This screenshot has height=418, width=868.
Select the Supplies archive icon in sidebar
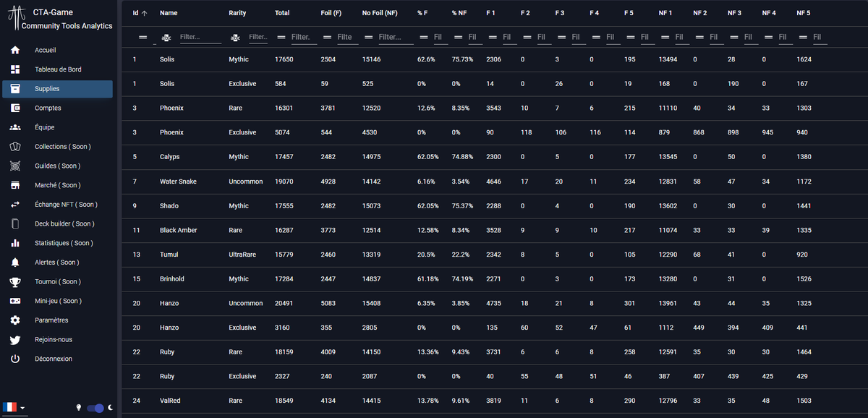tap(15, 89)
